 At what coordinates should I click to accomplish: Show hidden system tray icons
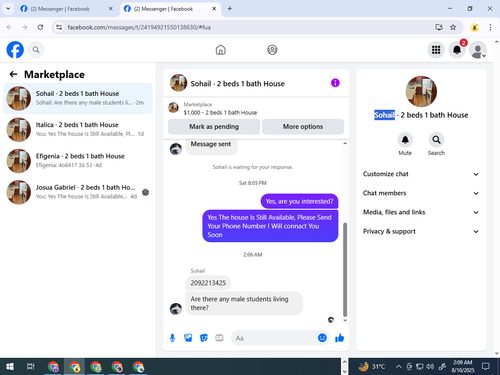(x=398, y=367)
